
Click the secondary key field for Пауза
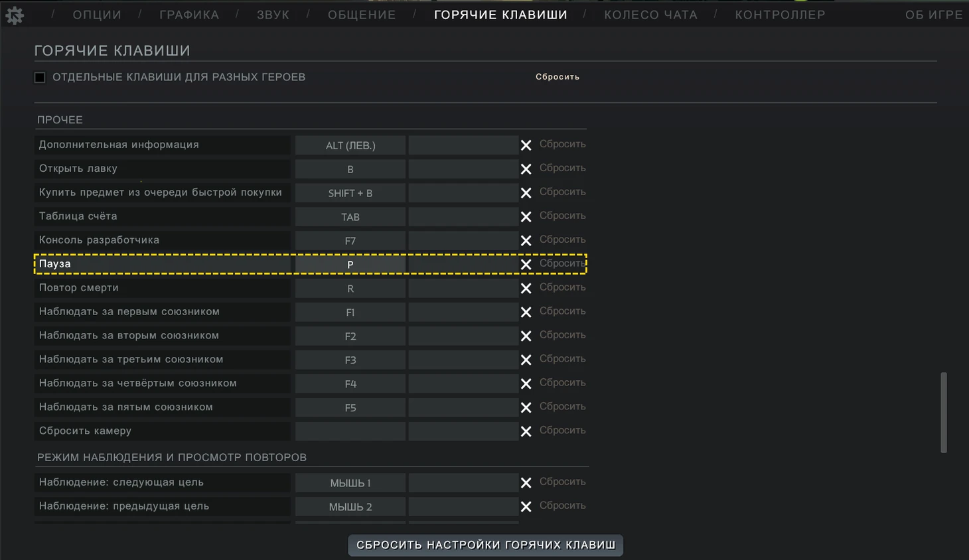point(463,264)
